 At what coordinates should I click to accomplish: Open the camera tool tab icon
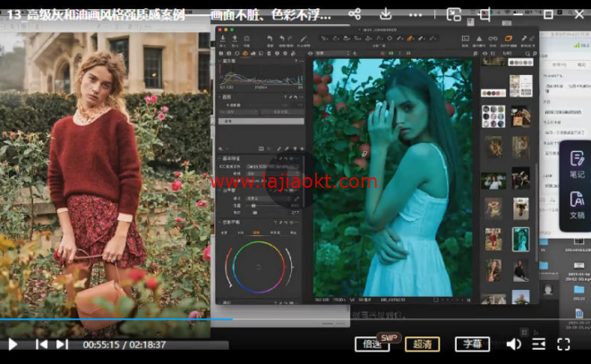228,54
